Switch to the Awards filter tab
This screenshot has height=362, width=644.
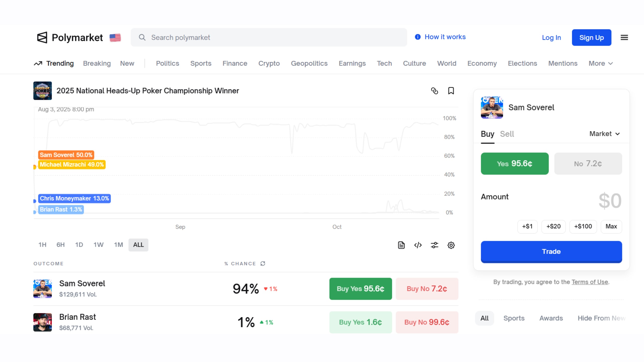(x=551, y=318)
